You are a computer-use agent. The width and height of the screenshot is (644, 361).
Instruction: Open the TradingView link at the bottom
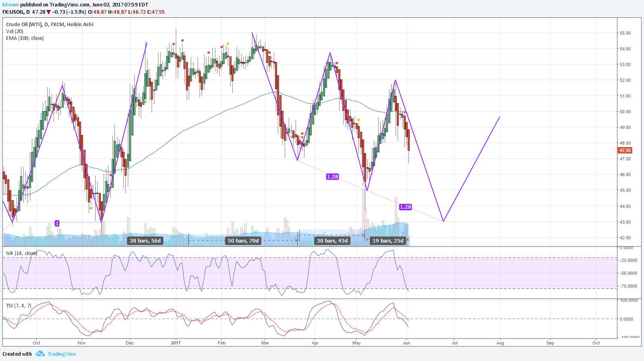click(x=62, y=354)
